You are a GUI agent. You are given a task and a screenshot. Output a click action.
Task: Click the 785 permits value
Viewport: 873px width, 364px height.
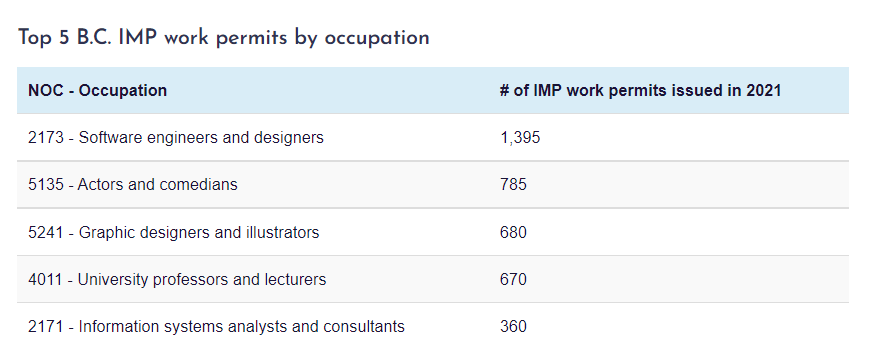coord(513,185)
